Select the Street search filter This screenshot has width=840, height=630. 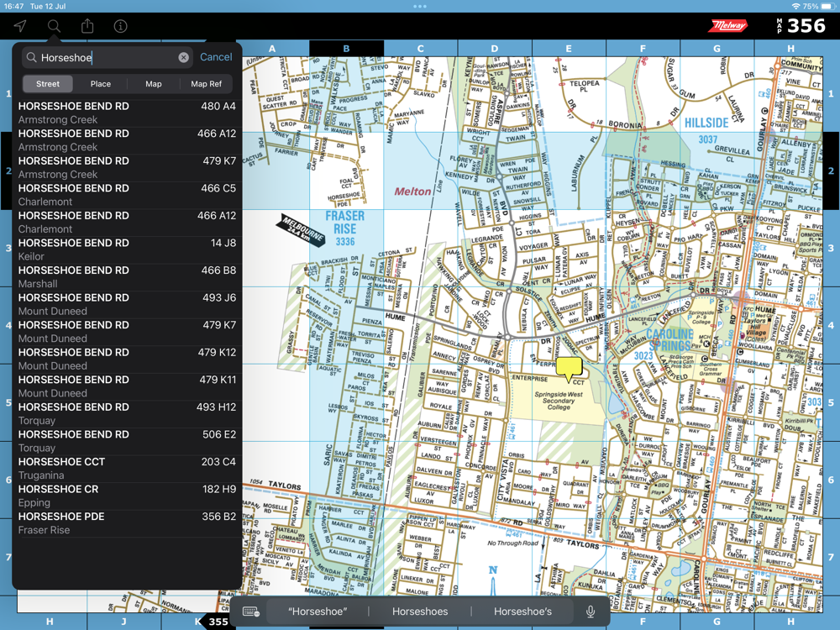48,84
